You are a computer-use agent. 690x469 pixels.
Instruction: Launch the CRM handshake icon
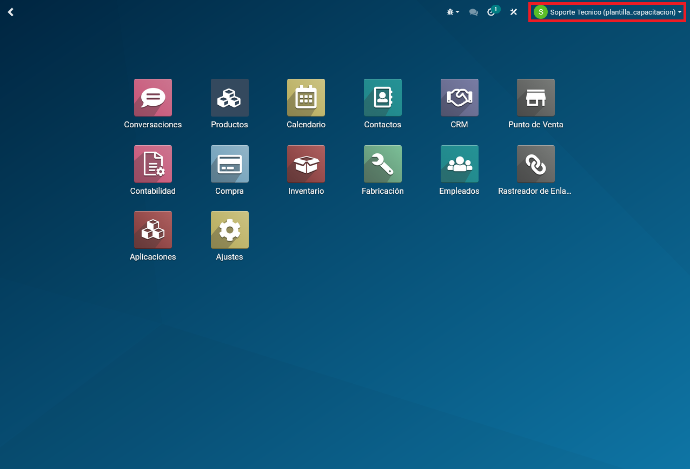tap(460, 98)
